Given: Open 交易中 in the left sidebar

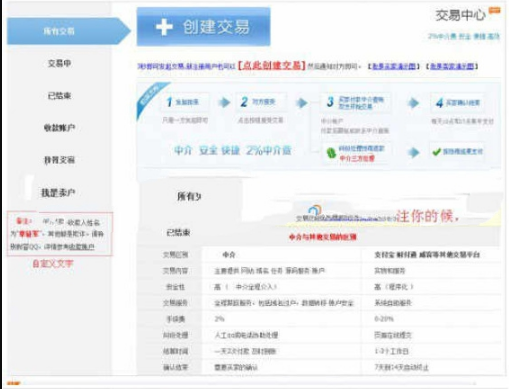Looking at the screenshot, I should [59, 63].
